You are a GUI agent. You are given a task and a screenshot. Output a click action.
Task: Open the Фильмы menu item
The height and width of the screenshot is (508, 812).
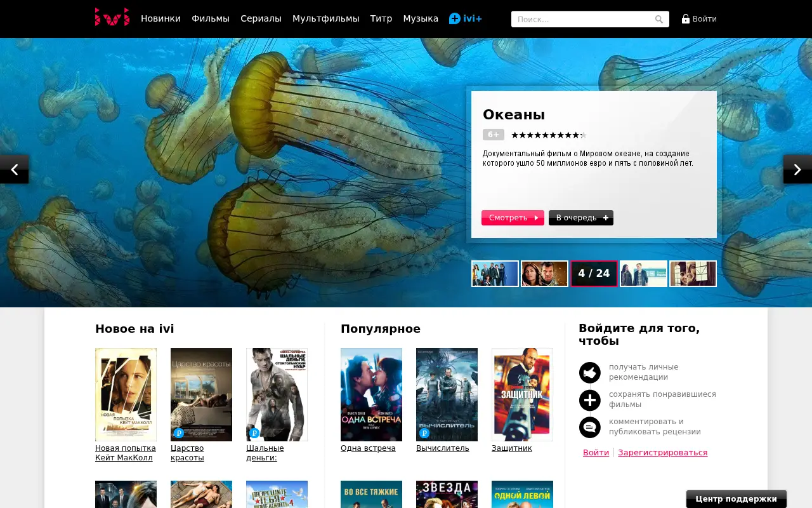pyautogui.click(x=211, y=18)
